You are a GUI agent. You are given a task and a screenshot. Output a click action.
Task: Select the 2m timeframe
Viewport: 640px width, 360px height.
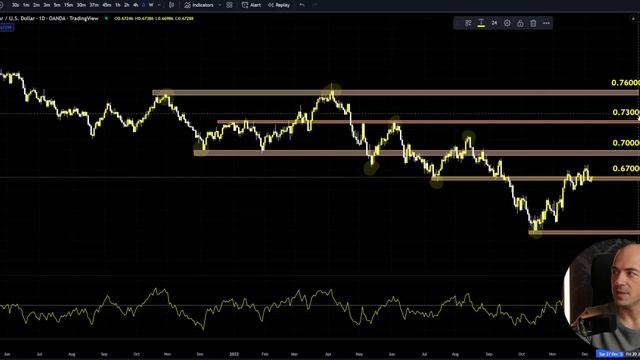tap(36, 5)
